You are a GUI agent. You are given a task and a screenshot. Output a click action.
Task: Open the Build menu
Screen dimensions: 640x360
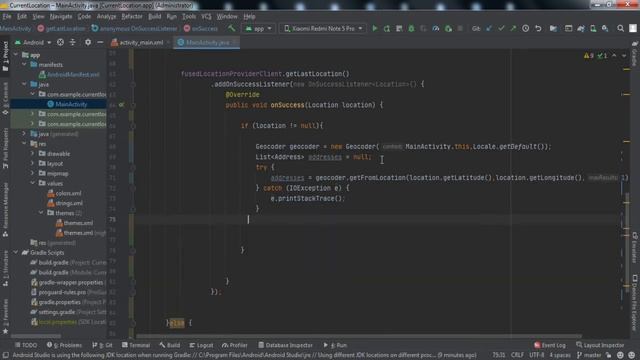(x=154, y=17)
